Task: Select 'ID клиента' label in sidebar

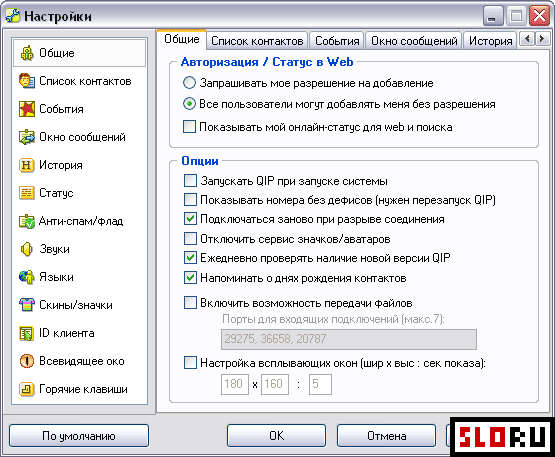Action: coord(67,333)
